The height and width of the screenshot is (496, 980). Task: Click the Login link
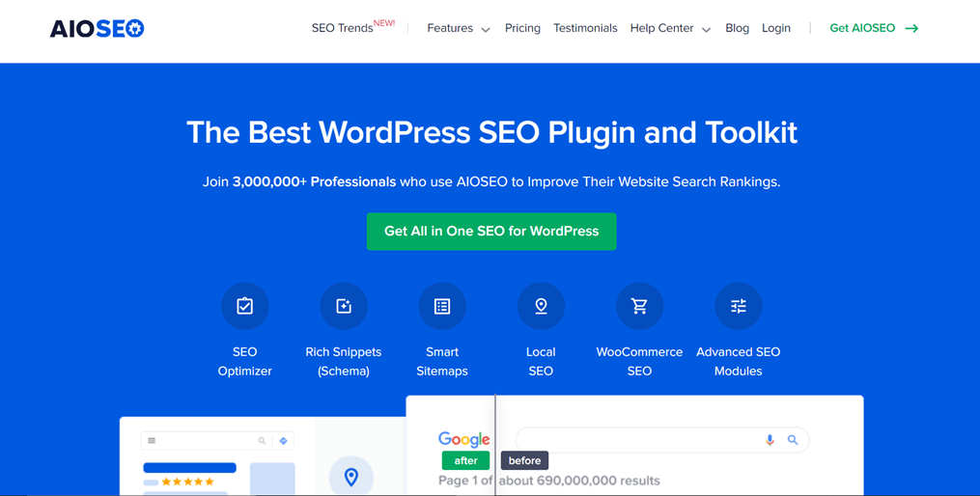(x=776, y=29)
